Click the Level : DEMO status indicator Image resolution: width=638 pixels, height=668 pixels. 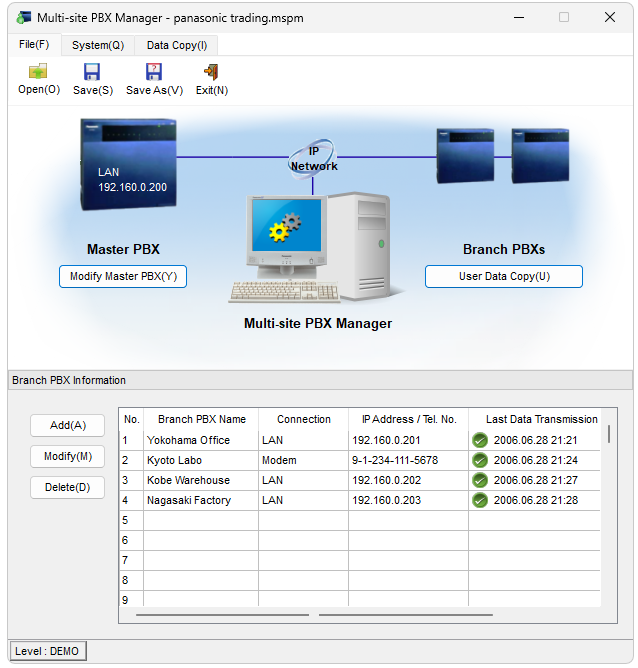pos(48,651)
